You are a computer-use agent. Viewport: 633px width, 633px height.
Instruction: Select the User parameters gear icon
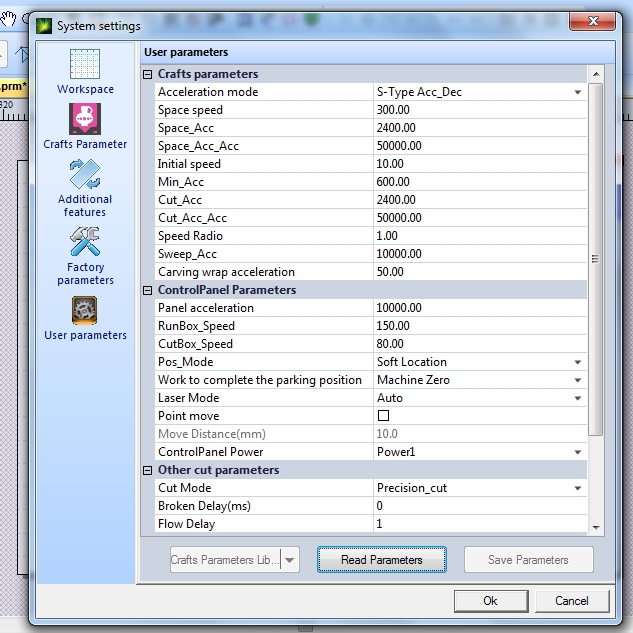coord(85,310)
